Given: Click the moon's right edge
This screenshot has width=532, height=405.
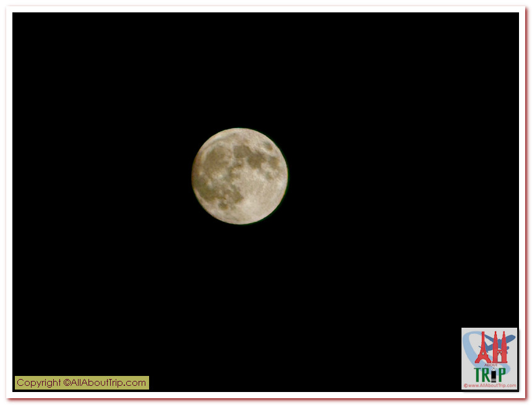Looking at the screenshot, I should click(285, 176).
